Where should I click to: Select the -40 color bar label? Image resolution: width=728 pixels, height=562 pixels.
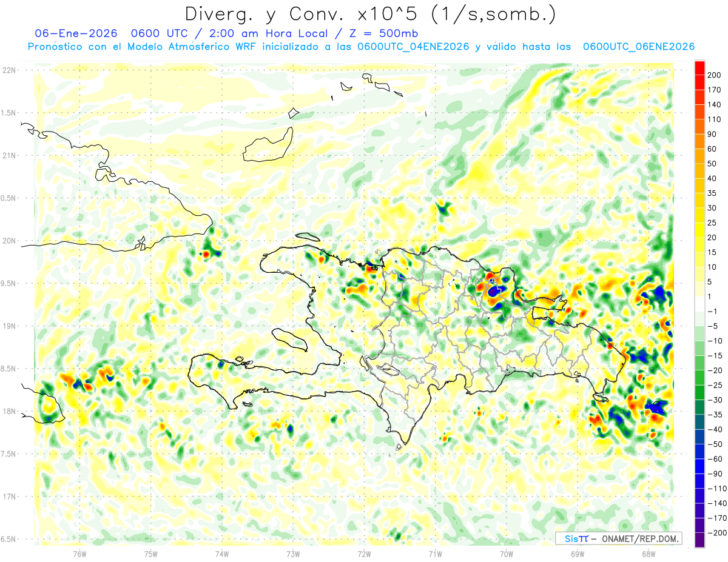[715, 429]
